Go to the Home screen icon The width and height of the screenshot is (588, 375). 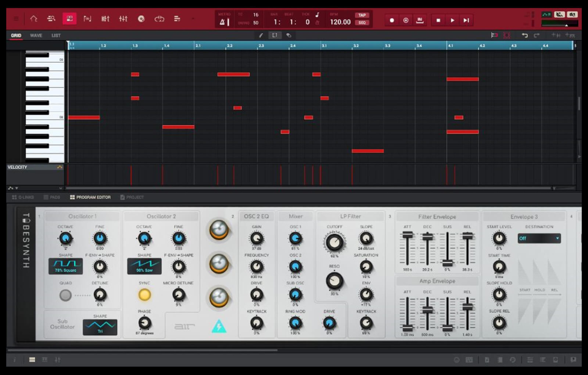(x=33, y=19)
